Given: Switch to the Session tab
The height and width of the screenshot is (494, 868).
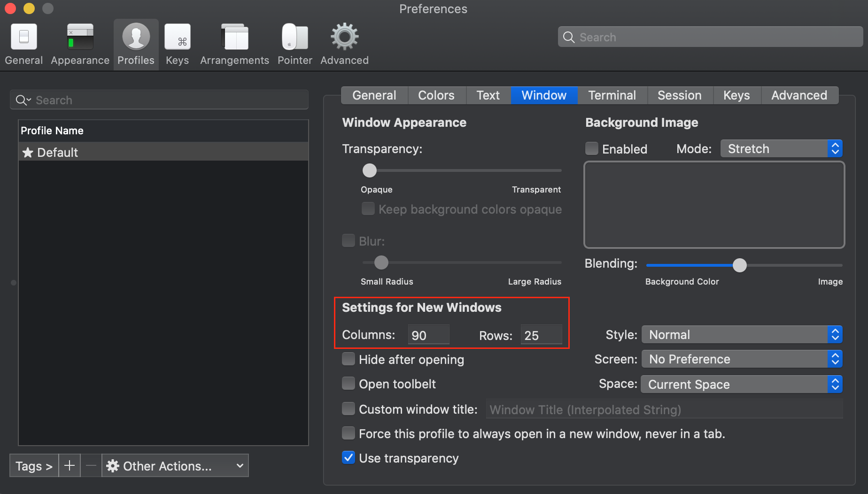Looking at the screenshot, I should (680, 95).
